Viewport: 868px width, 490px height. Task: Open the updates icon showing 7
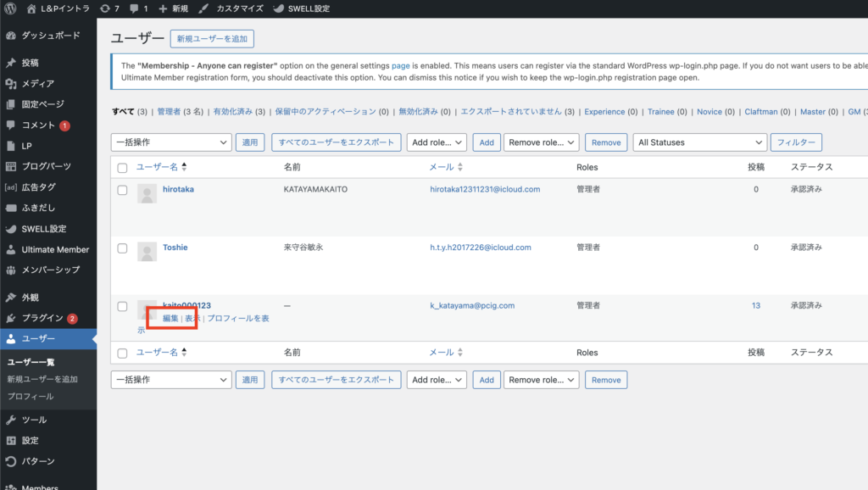(x=104, y=8)
